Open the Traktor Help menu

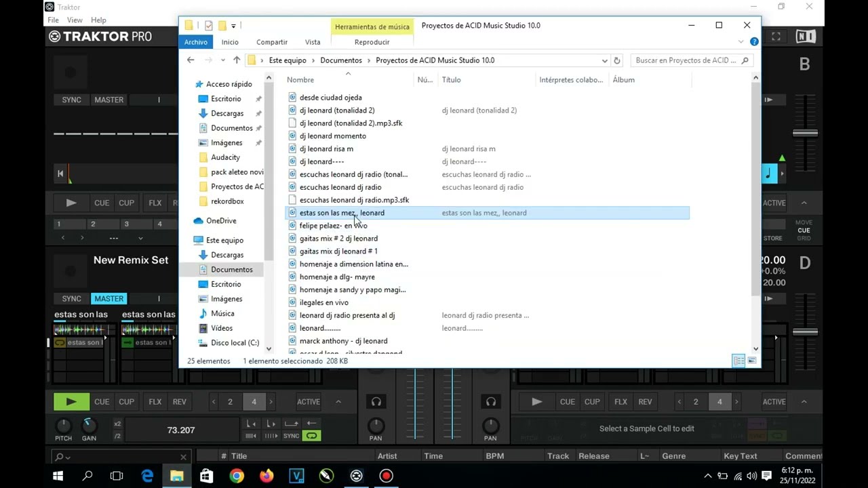98,20
